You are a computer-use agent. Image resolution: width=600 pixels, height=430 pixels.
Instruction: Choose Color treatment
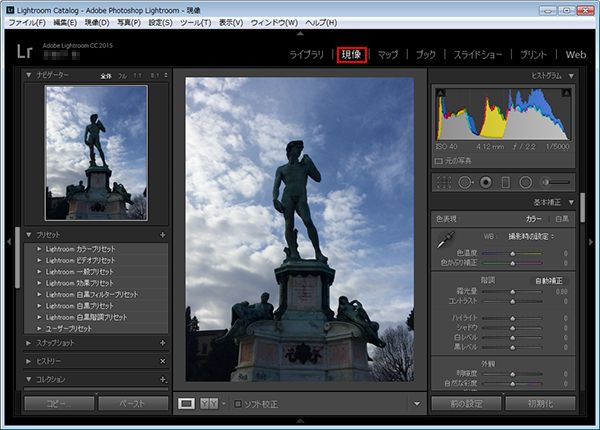point(533,219)
